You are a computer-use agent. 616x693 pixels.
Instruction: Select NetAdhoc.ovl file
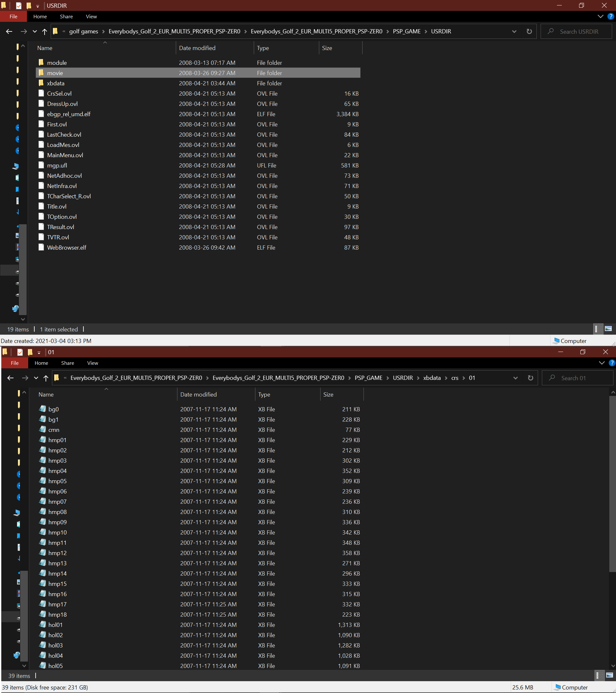[64, 175]
